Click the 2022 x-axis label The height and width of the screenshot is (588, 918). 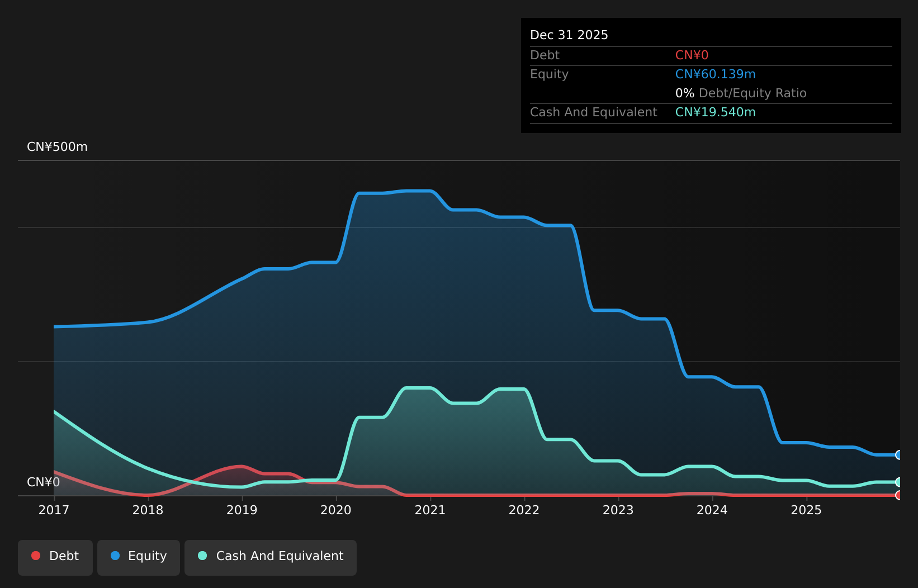click(x=524, y=510)
